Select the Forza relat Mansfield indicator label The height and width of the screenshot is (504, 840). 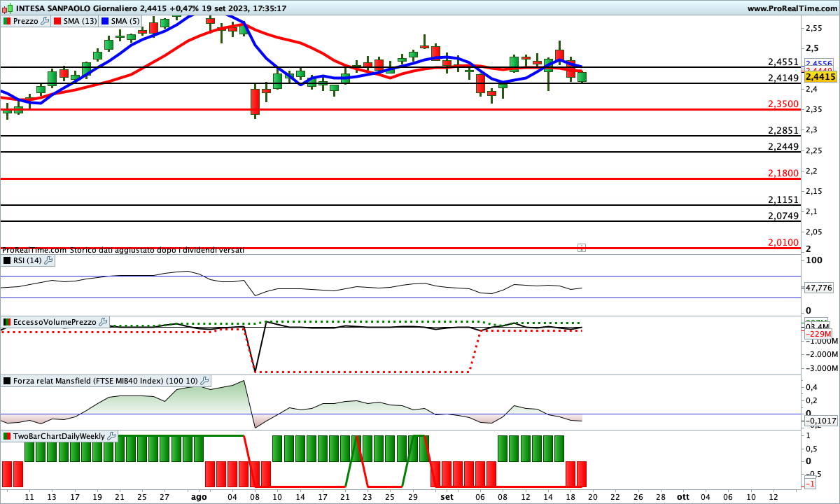(106, 381)
